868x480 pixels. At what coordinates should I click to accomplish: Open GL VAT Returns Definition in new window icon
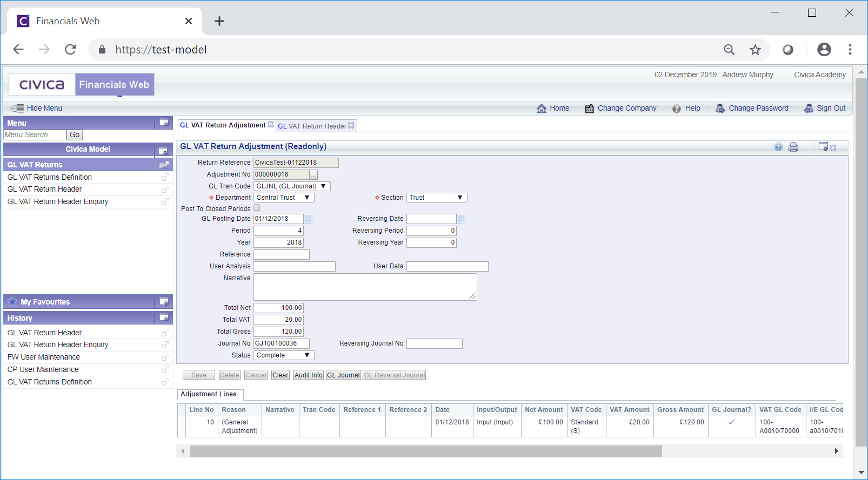click(x=165, y=177)
